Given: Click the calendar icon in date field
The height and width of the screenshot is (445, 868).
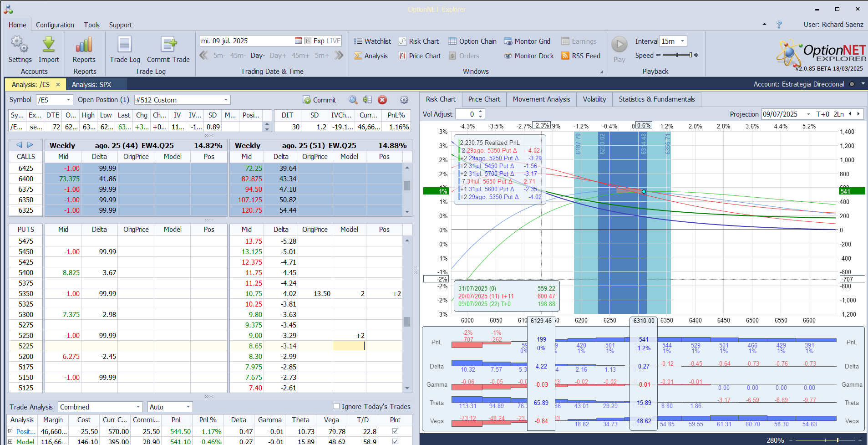Looking at the screenshot, I should tap(298, 41).
